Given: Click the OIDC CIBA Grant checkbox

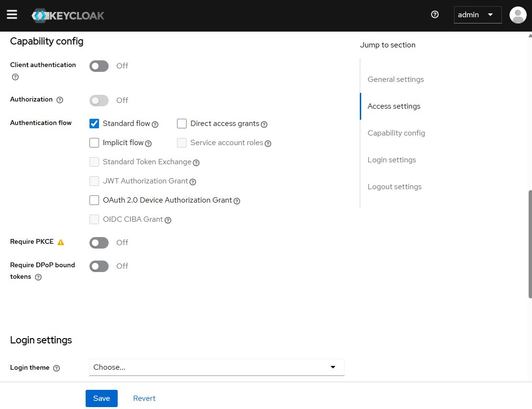Looking at the screenshot, I should (94, 219).
